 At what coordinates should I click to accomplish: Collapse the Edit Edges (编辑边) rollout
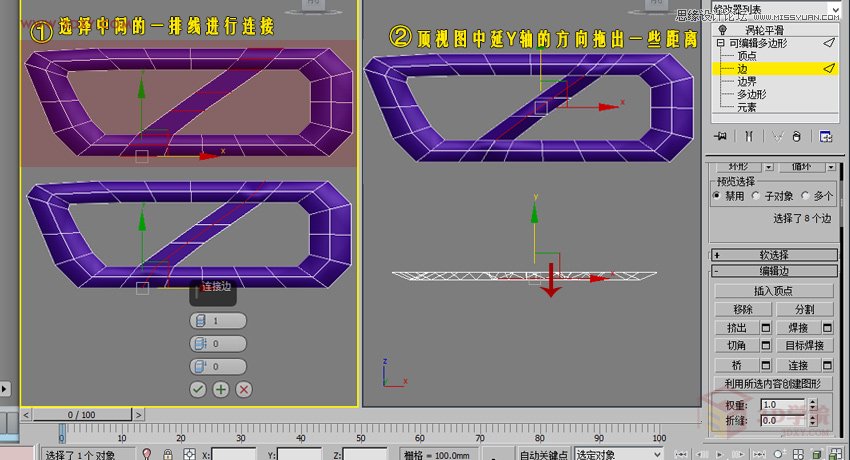click(x=775, y=271)
